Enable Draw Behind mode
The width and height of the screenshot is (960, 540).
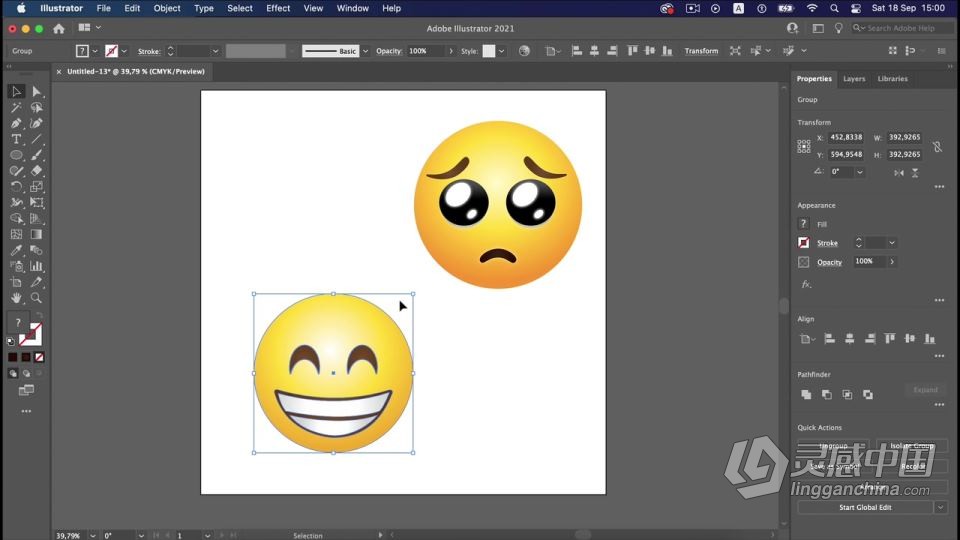pyautogui.click(x=26, y=373)
